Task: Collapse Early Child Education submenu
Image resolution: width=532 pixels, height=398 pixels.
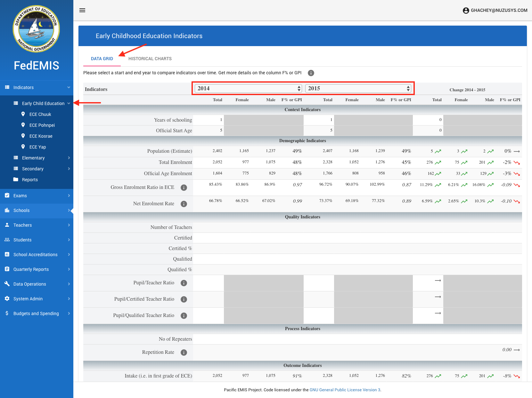Action: pos(43,103)
